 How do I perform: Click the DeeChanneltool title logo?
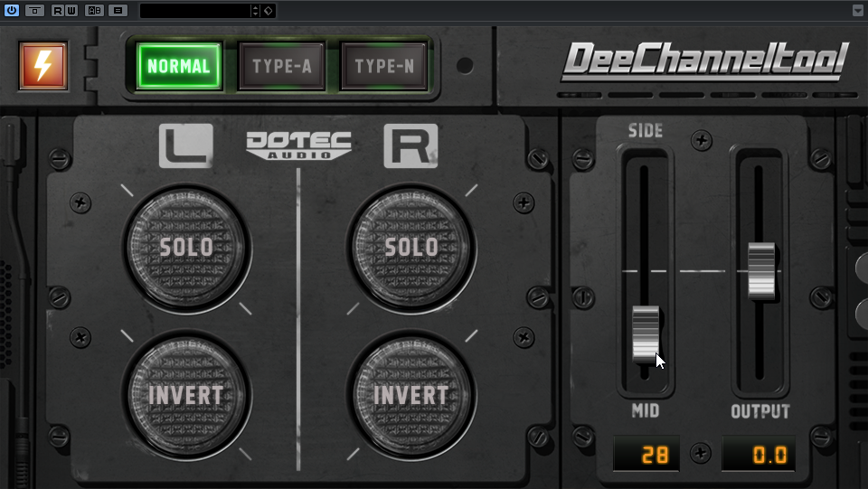(x=705, y=61)
